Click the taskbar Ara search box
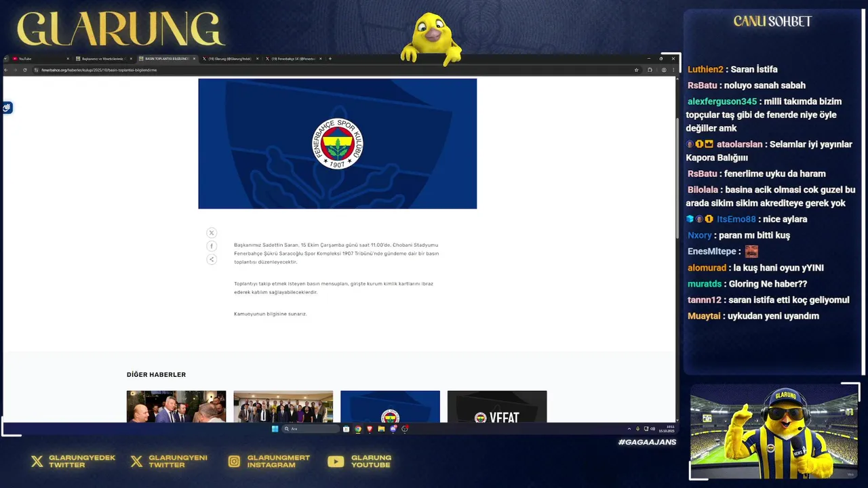The image size is (868, 488). pos(310,429)
